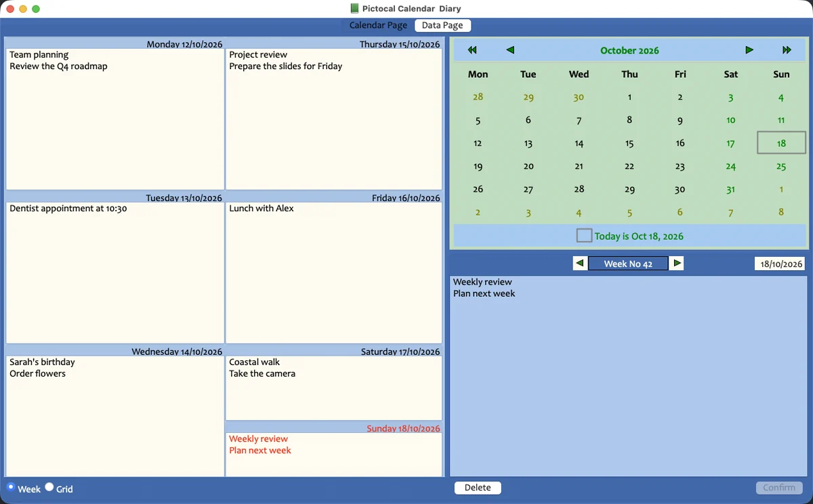Select October 17 in the month calendar
The height and width of the screenshot is (504, 813).
730,144
